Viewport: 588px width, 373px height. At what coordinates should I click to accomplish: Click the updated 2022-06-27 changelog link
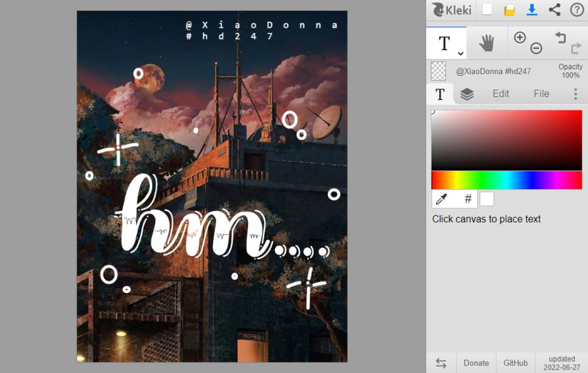pos(562,363)
